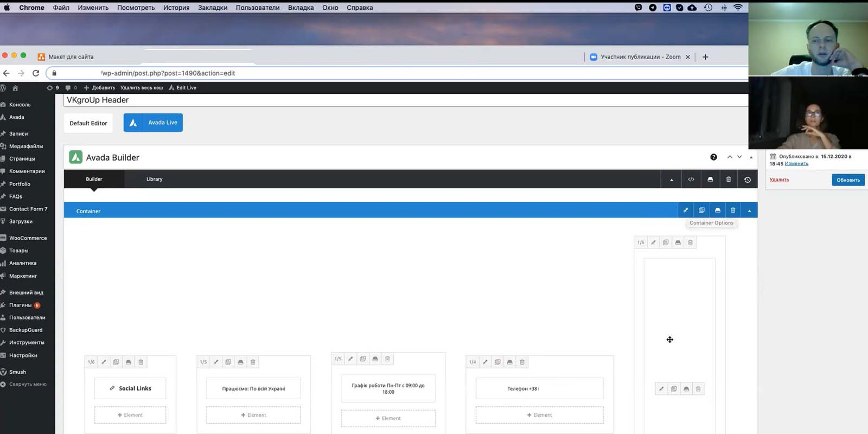Image resolution: width=868 pixels, height=434 pixels.
Task: Delete the Телефон column trash icon
Action: tap(522, 362)
